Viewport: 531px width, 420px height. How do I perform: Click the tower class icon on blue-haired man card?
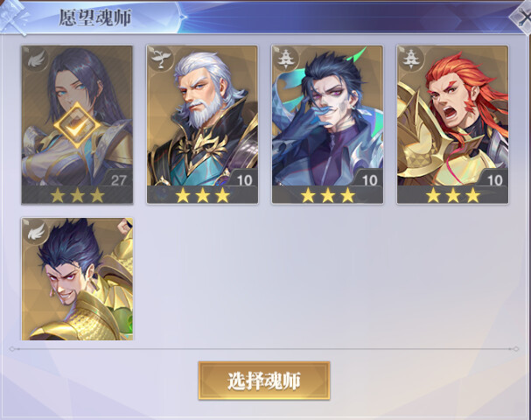click(x=286, y=59)
